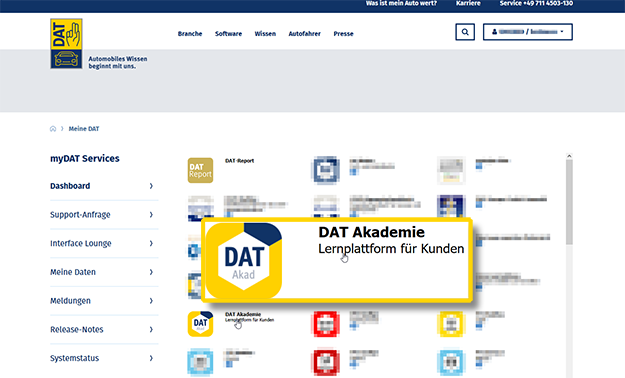Follow the 'Was ist mein Auto wert?' link
Image resolution: width=625 pixels, height=378 pixels.
(x=401, y=3)
